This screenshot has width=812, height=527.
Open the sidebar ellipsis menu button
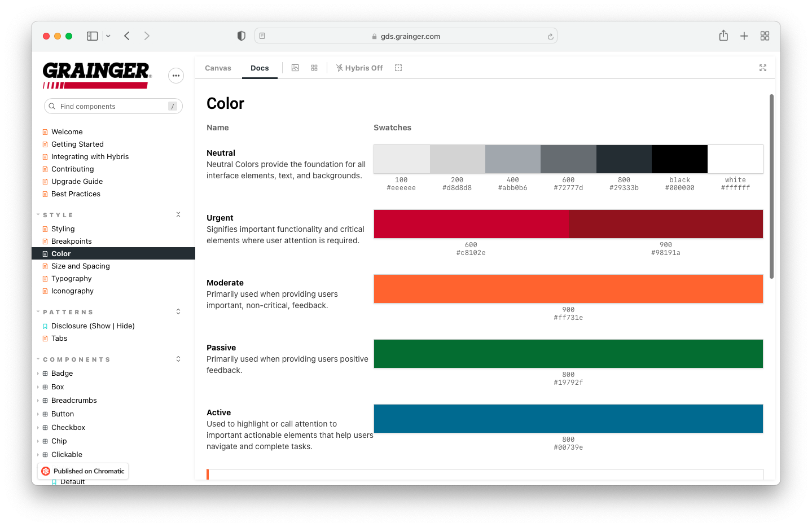[x=176, y=76]
